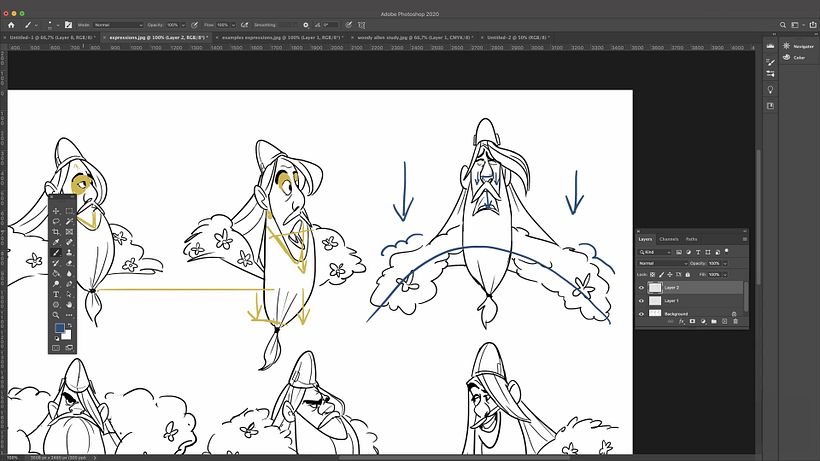The height and width of the screenshot is (461, 820).
Task: Select the Eraser tool
Action: coord(69,263)
